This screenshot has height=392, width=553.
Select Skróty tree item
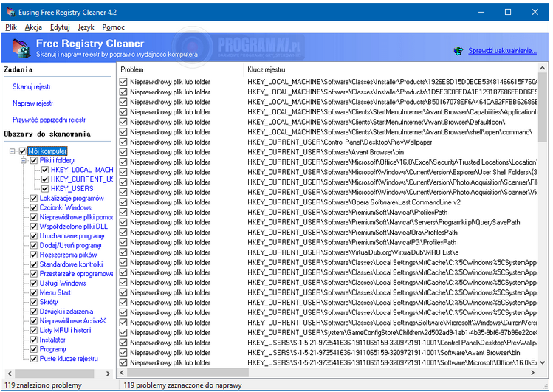coord(49,302)
